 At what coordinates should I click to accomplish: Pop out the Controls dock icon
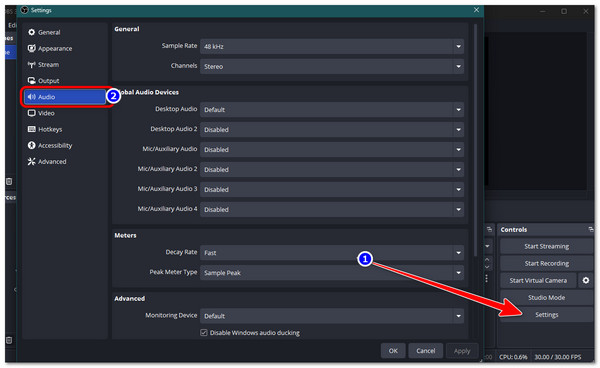click(x=590, y=230)
